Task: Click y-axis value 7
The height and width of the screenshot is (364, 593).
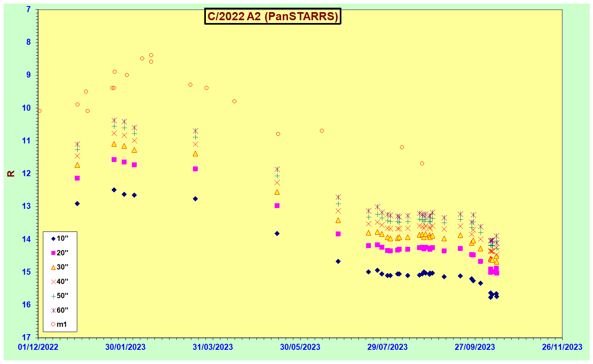Action: coord(28,9)
